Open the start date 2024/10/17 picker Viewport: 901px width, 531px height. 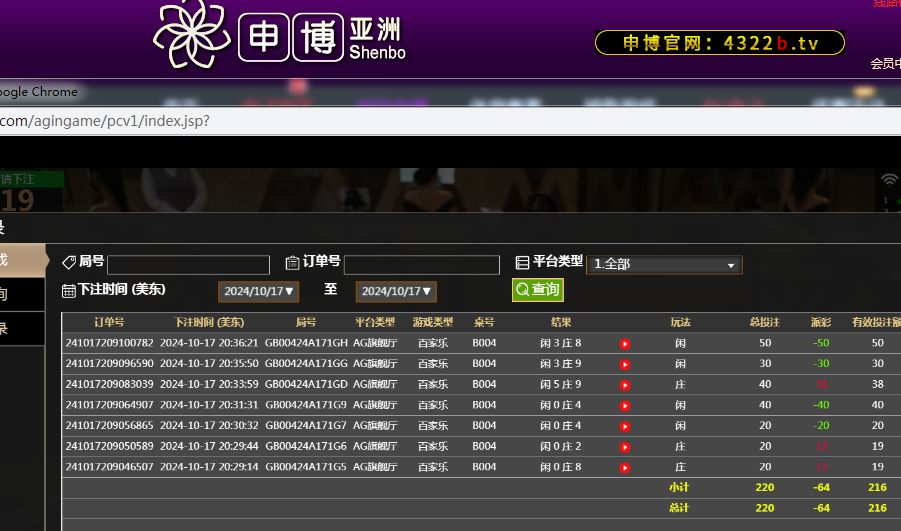[258, 292]
